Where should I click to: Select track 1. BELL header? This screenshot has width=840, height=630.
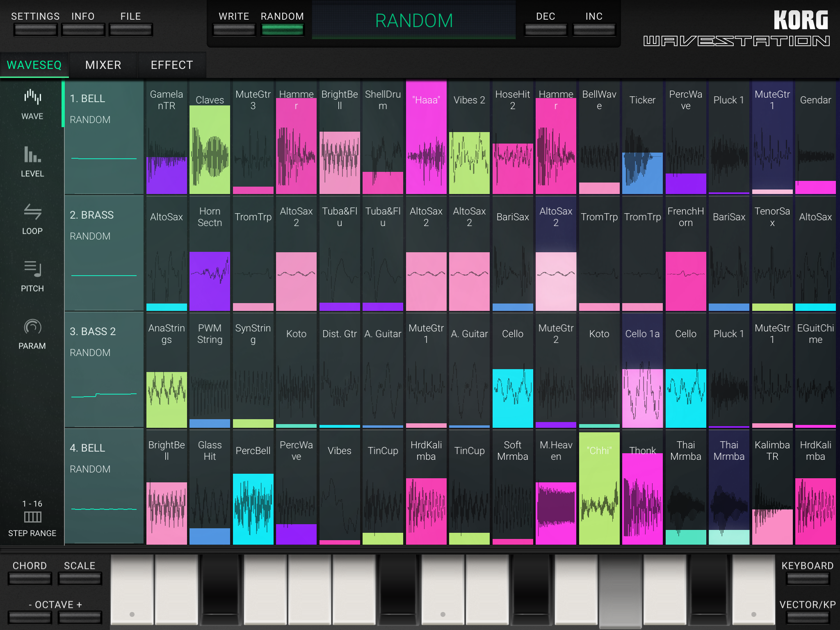click(x=104, y=137)
